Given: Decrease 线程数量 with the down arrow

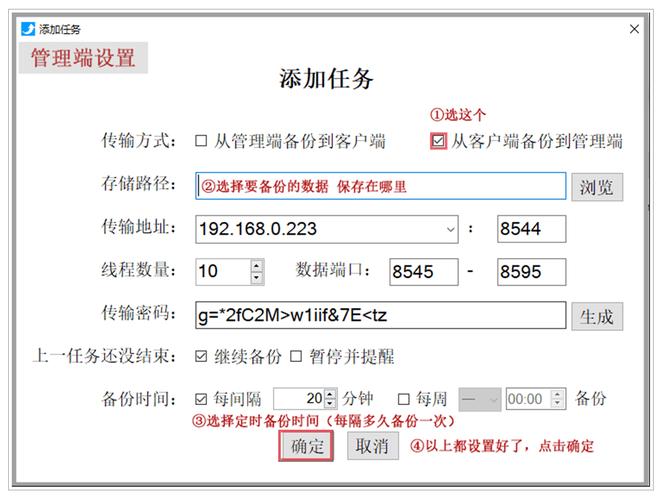Looking at the screenshot, I should [257, 277].
